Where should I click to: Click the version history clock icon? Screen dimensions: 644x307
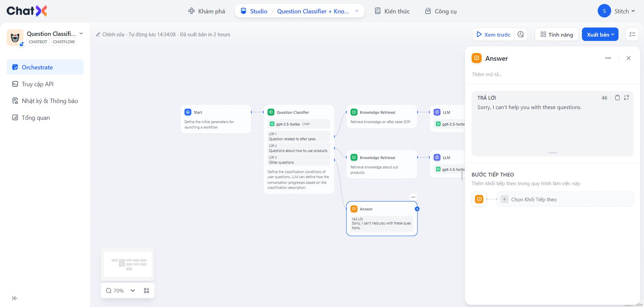click(521, 35)
